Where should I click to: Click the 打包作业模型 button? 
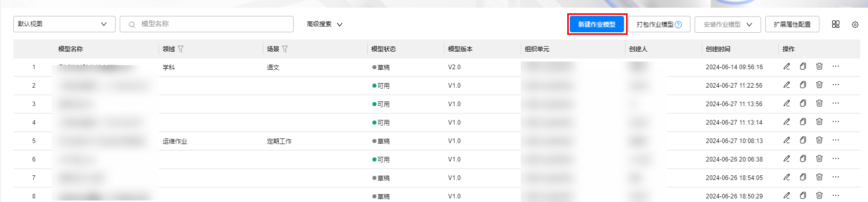tap(659, 24)
